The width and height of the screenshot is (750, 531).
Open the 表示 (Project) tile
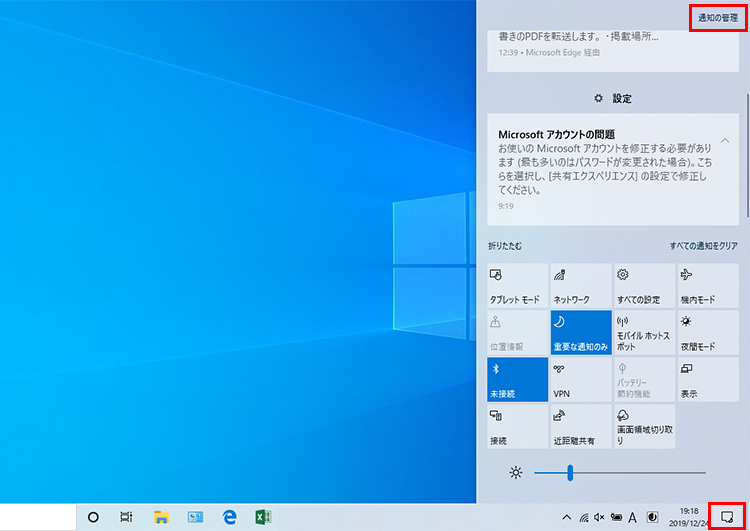(x=707, y=380)
